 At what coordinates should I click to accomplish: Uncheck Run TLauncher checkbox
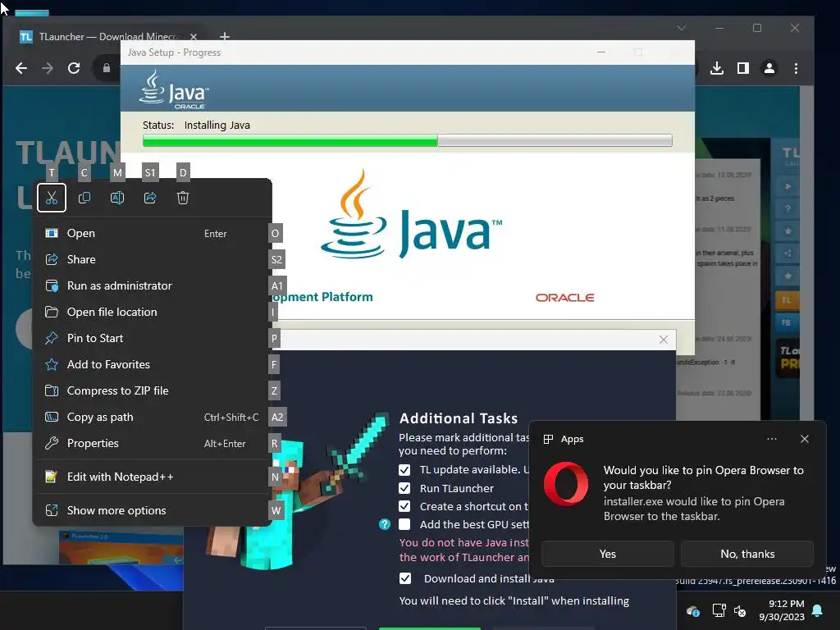[x=404, y=488]
